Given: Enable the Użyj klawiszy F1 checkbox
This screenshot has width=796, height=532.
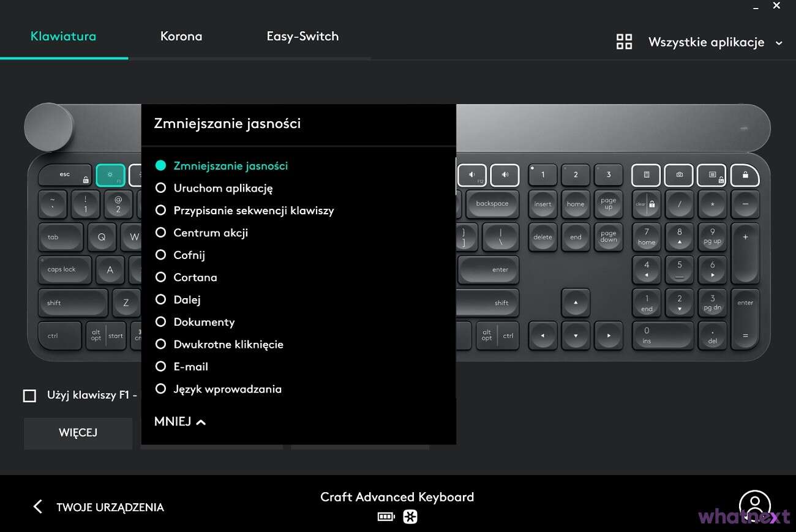Looking at the screenshot, I should pos(29,395).
